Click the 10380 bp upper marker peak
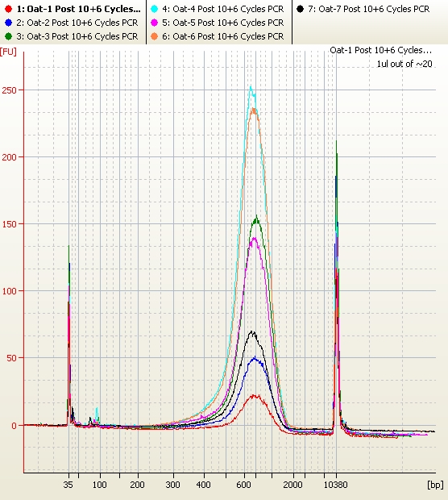The height and width of the screenshot is (500, 448). (337, 144)
